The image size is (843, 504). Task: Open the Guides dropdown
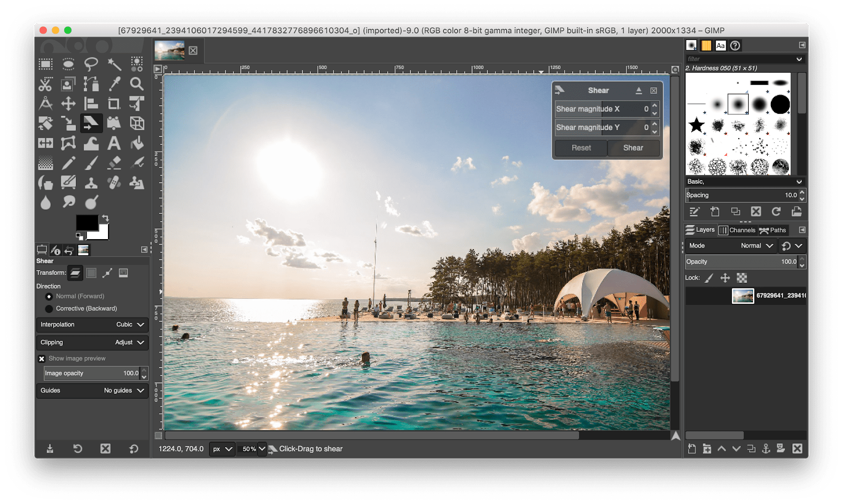92,390
